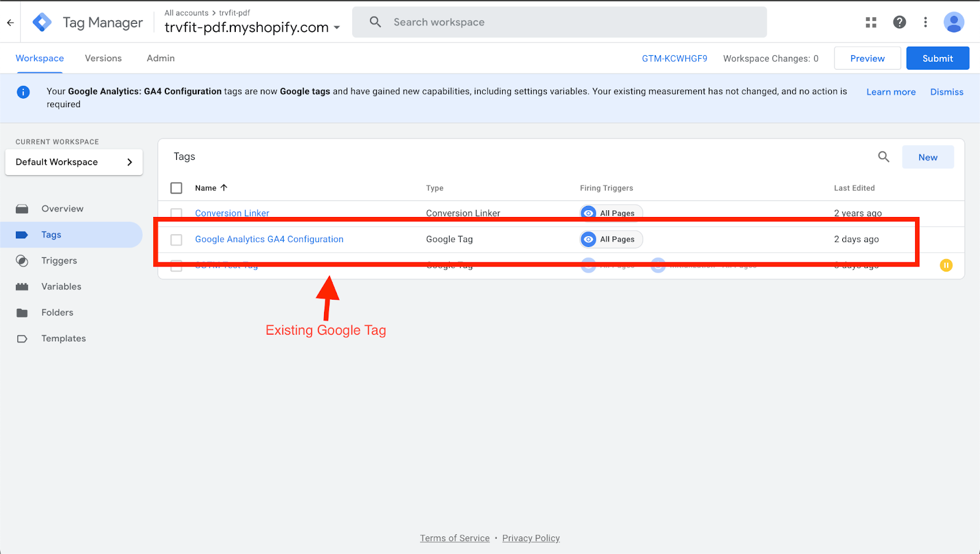Click the paused tag status icon
The width and height of the screenshot is (980, 554).
(946, 265)
